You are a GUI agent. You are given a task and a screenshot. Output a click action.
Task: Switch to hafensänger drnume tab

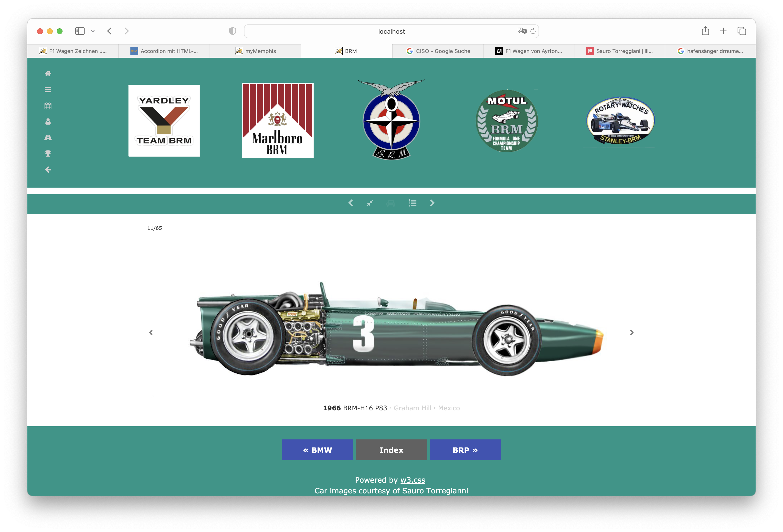pos(710,51)
